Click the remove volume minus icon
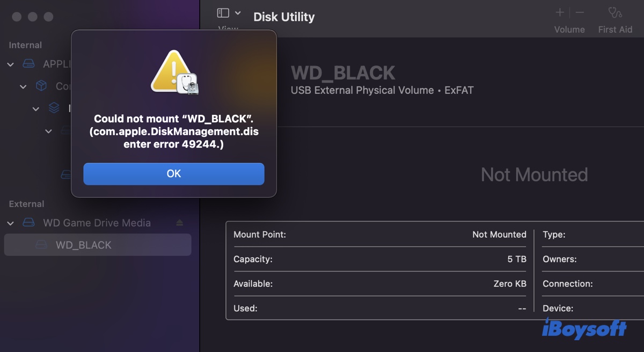644x352 pixels. (x=580, y=12)
